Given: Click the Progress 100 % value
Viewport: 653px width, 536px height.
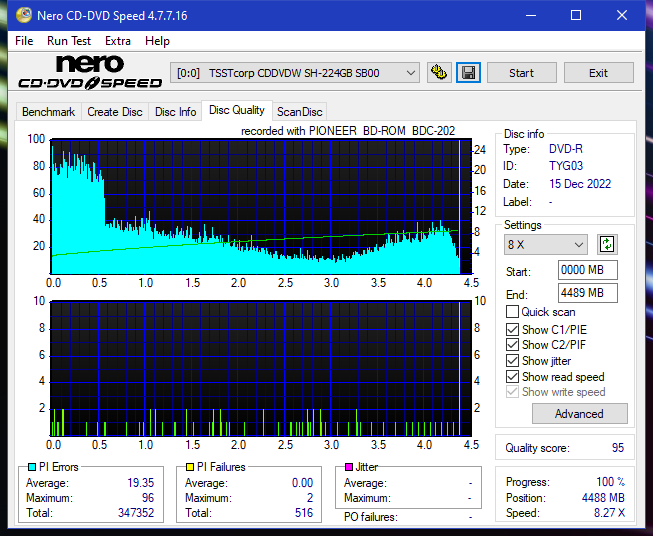Looking at the screenshot, I should pyautogui.click(x=610, y=482).
